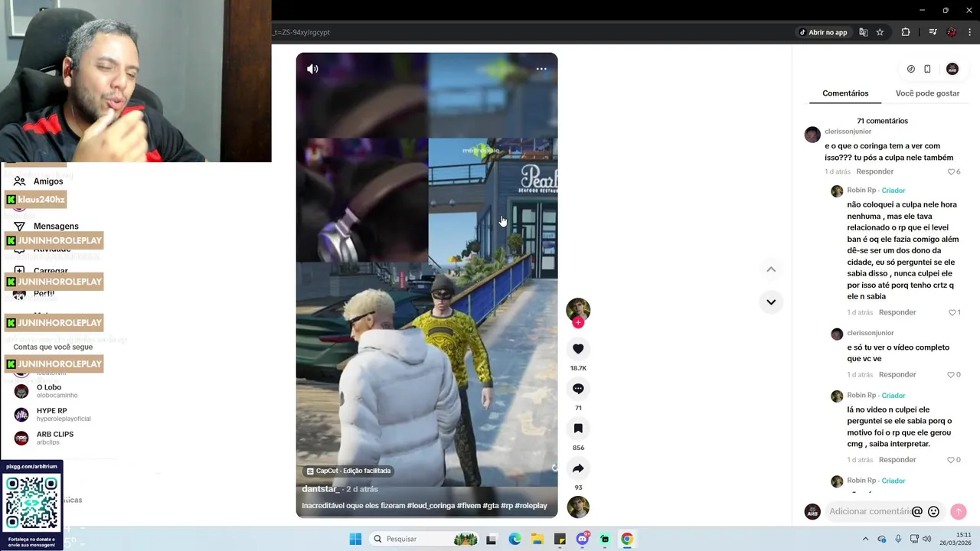Click the Adicionar comentário input field
Image resolution: width=980 pixels, height=551 pixels.
[869, 511]
